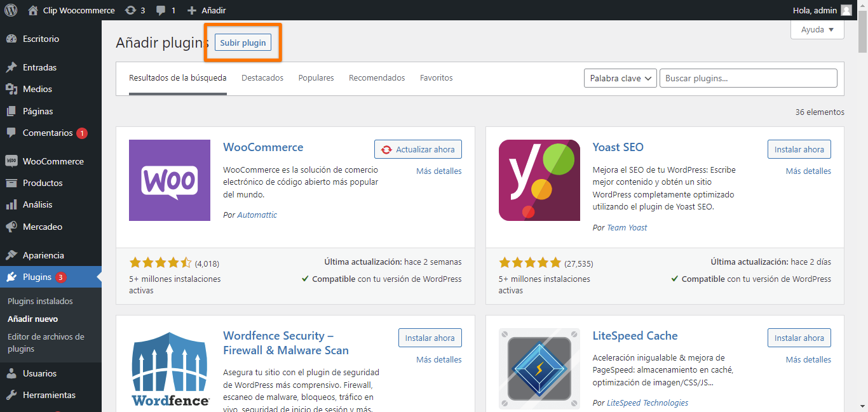Open Usuarios in the sidebar
Viewport: 868px width, 412px height.
(x=39, y=373)
